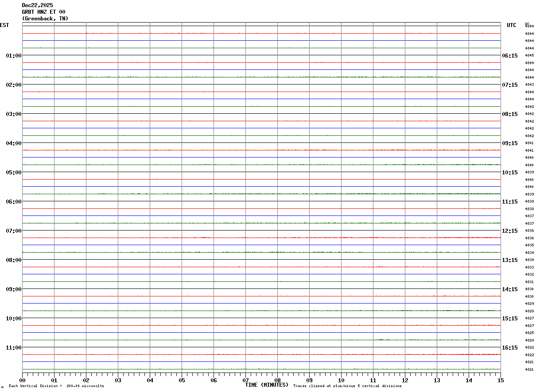Select the 06:00 EST time label

pyautogui.click(x=14, y=202)
